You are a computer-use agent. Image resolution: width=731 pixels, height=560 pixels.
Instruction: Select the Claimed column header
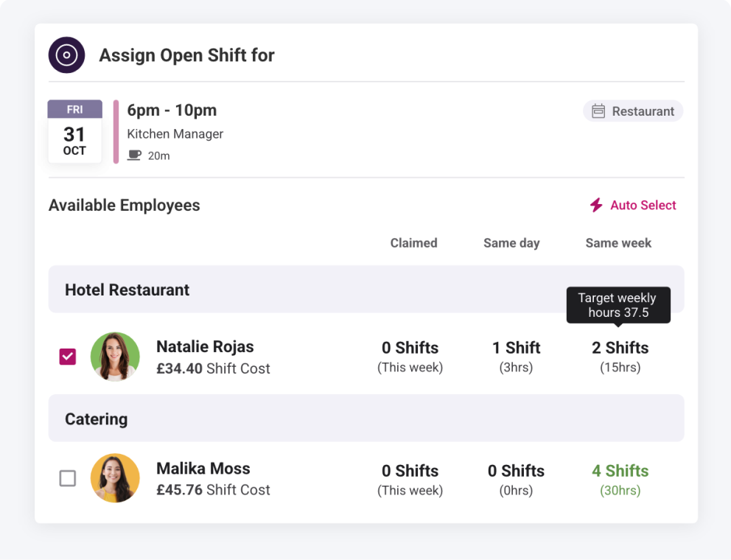pyautogui.click(x=413, y=242)
